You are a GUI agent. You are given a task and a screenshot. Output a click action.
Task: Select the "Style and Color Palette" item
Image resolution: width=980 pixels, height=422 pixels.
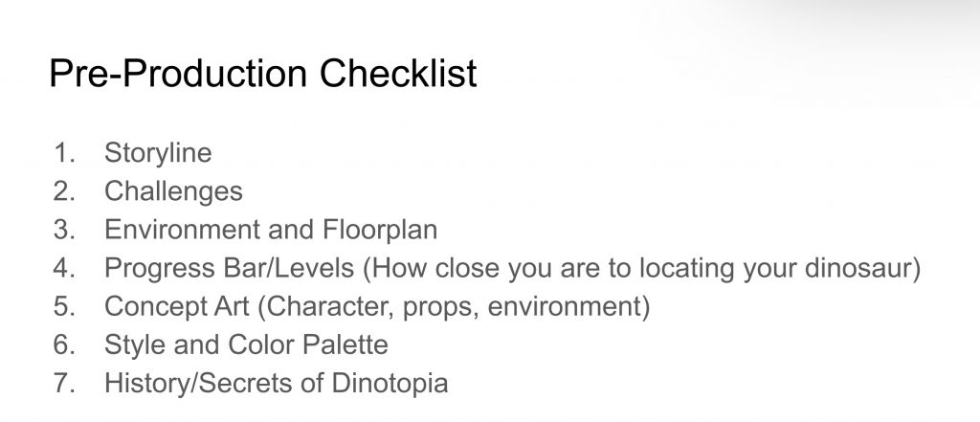[x=246, y=345]
